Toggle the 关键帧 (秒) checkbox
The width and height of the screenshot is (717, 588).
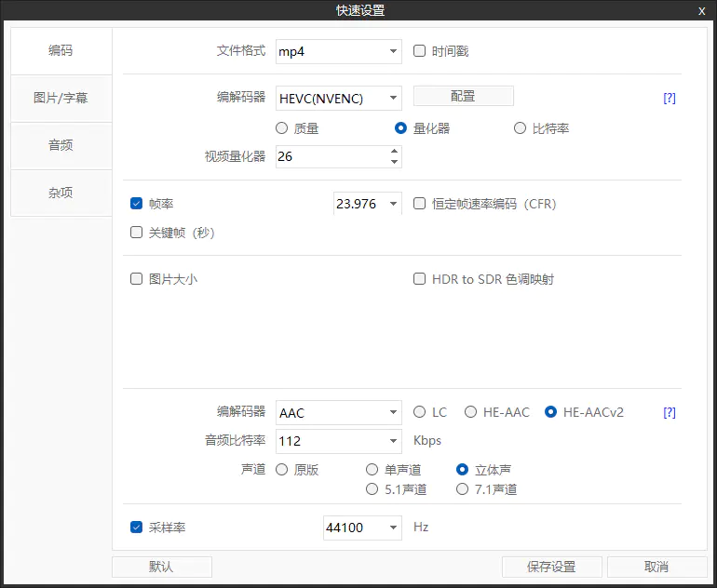(x=137, y=233)
